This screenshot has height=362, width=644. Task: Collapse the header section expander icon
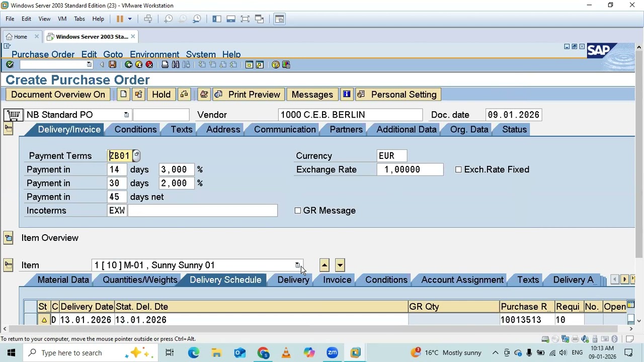[x=8, y=129]
